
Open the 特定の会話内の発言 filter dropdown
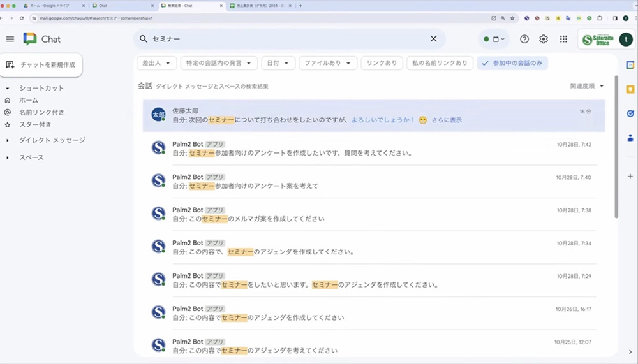(x=219, y=63)
